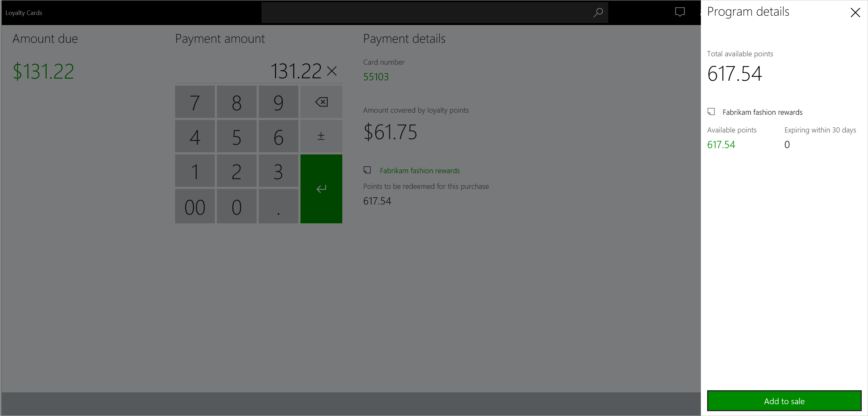
Task: Click the Add to sale button
Action: coord(783,401)
